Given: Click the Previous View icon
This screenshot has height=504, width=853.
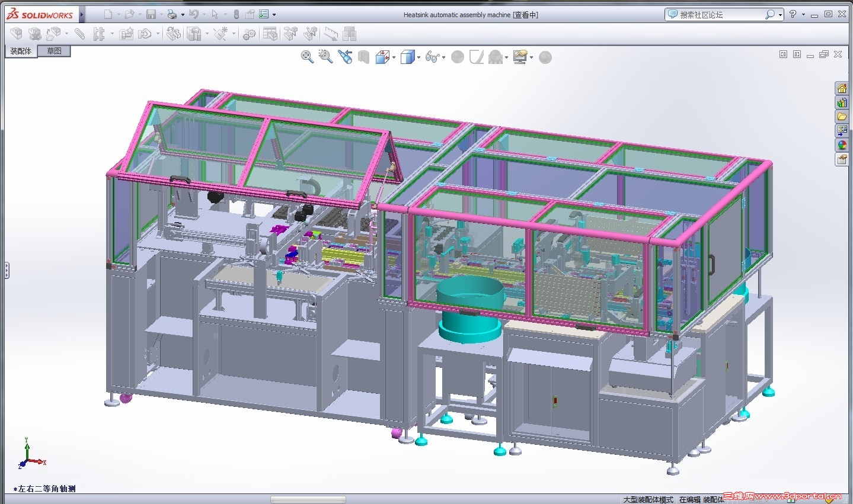Looking at the screenshot, I should click(x=345, y=57).
